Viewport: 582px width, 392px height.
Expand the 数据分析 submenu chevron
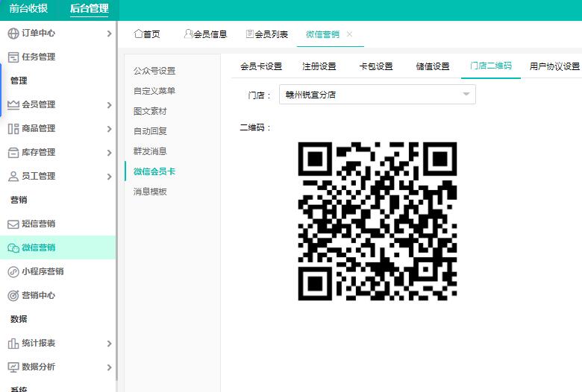(109, 367)
